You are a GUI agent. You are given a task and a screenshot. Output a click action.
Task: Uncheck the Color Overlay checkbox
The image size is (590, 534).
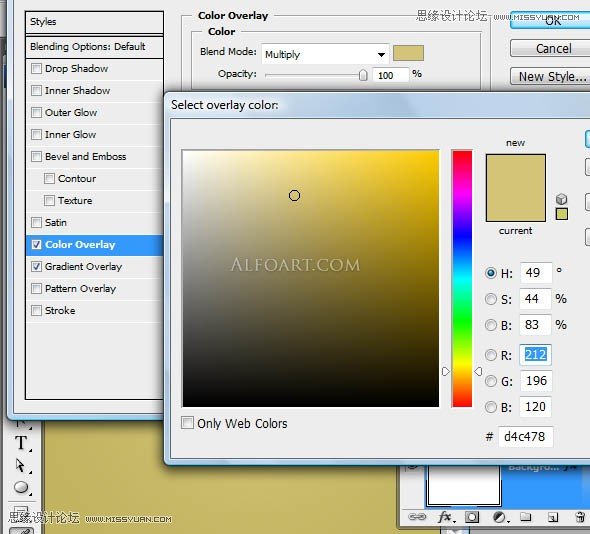pyautogui.click(x=36, y=245)
